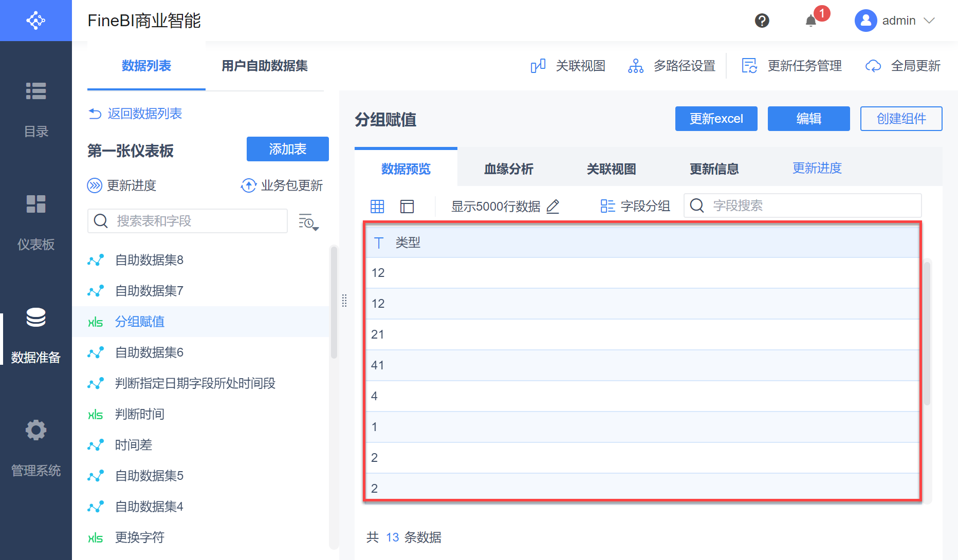958x560 pixels.
Task: Click the 更新excel button
Action: [x=716, y=119]
